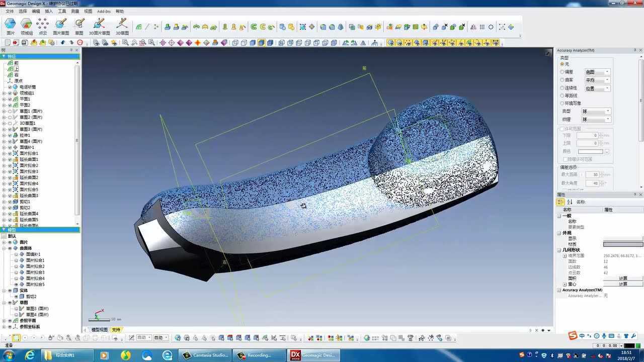The image size is (644, 362).
Task: Click the 材质 color swatch in properties
Action: pos(623,244)
